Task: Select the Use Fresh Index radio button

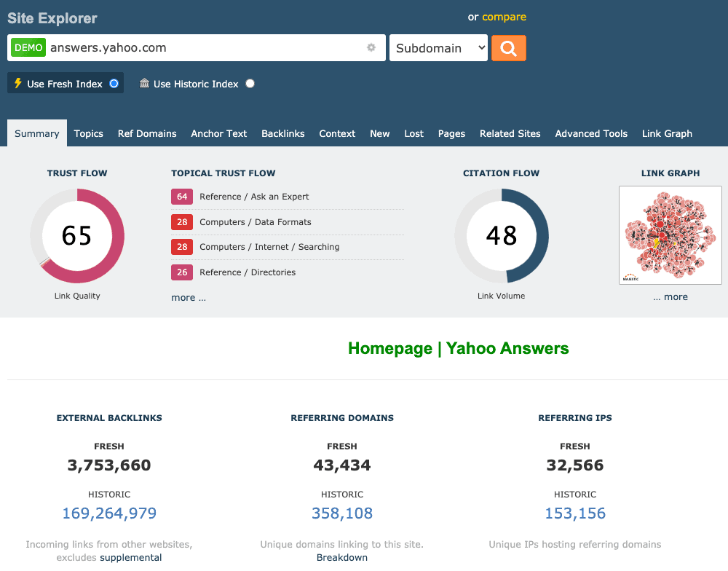Action: [x=114, y=84]
